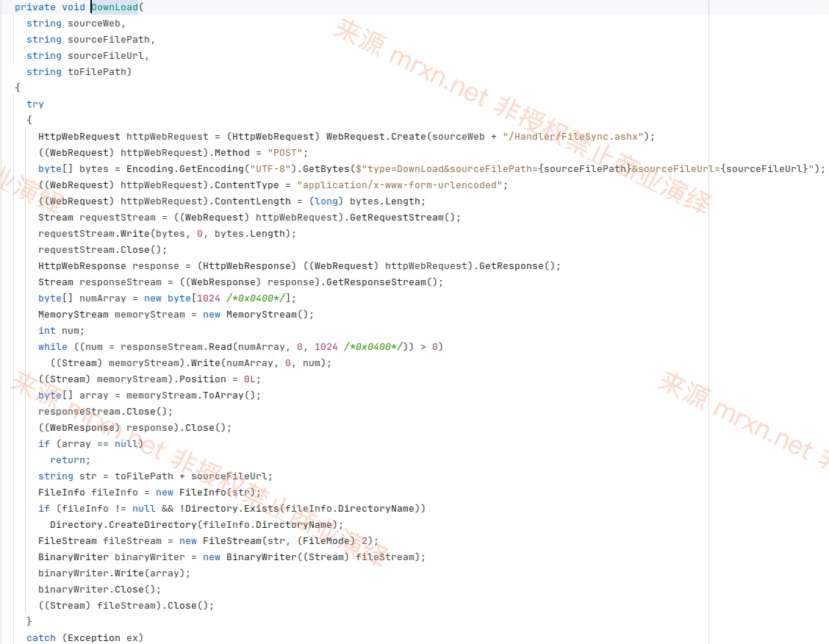Click the while keyword

pyautogui.click(x=52, y=347)
